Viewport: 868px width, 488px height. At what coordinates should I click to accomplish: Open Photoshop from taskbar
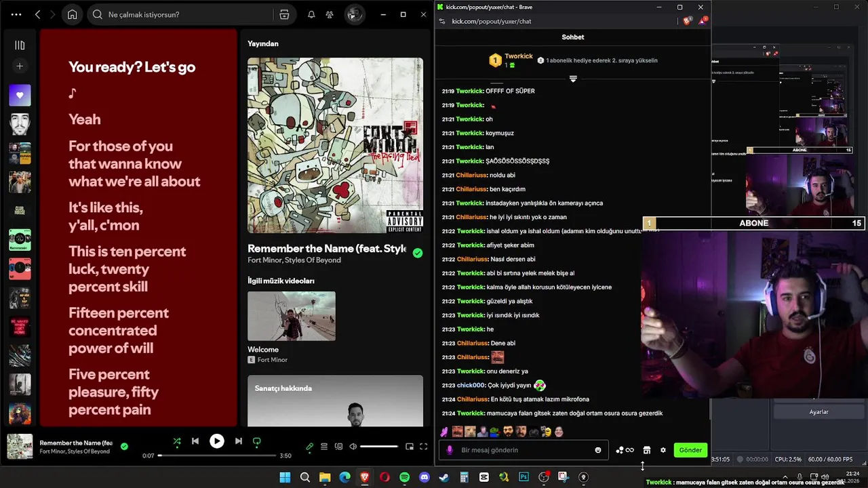[x=524, y=477]
